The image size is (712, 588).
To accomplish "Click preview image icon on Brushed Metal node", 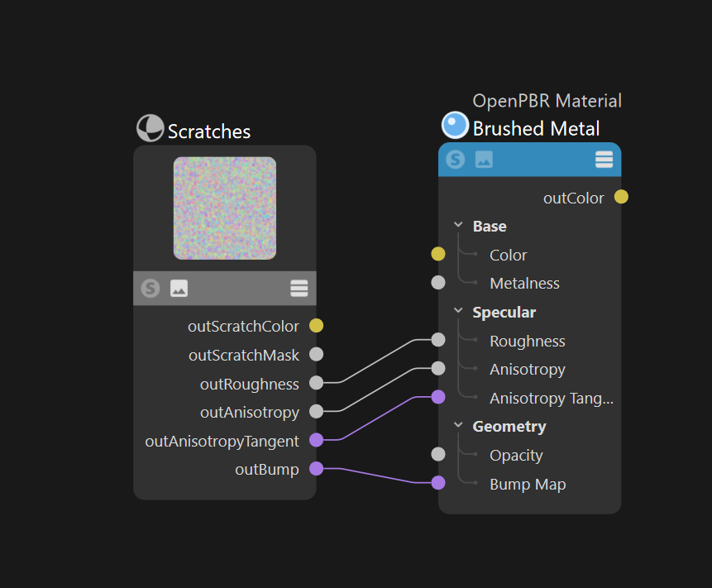I will tap(484, 160).
